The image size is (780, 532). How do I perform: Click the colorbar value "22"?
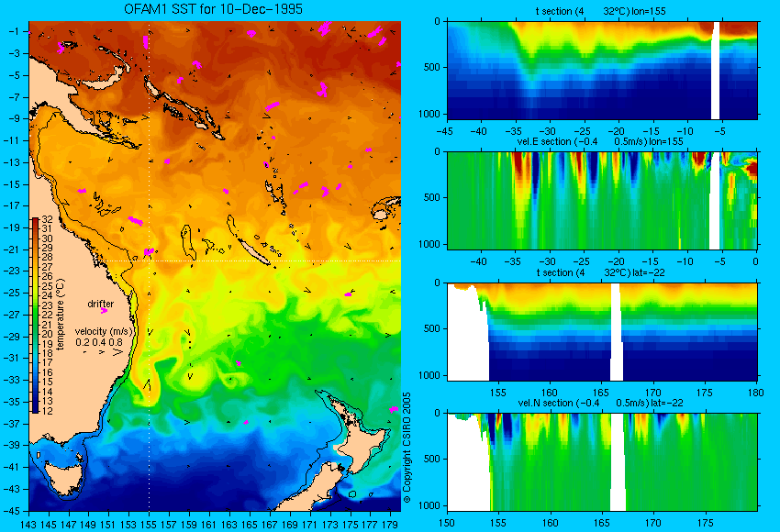47,315
